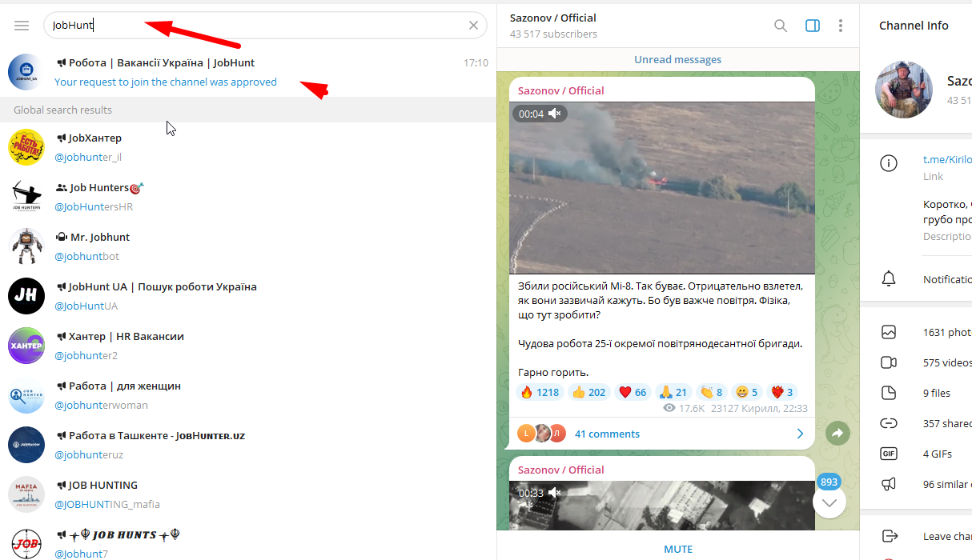972x560 pixels.
Task: Click 'Your request to join the channel was approved'
Action: (166, 82)
